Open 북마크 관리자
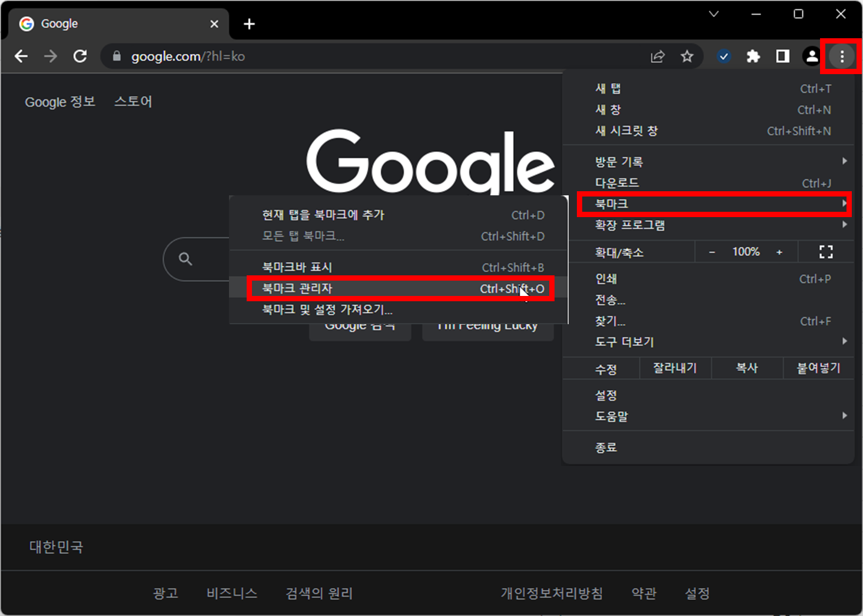 (399, 289)
